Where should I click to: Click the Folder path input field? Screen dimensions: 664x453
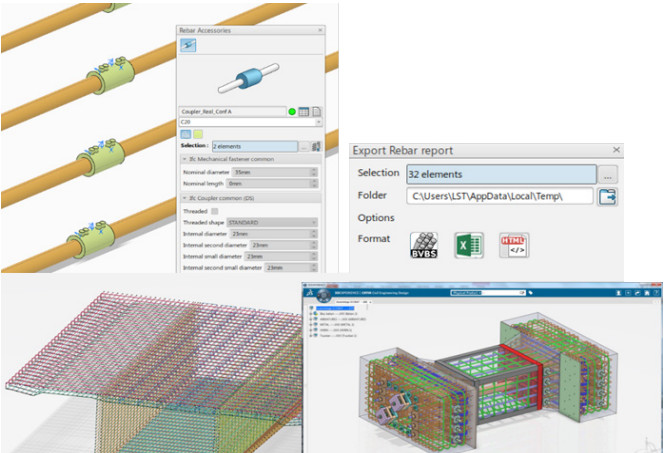point(500,196)
